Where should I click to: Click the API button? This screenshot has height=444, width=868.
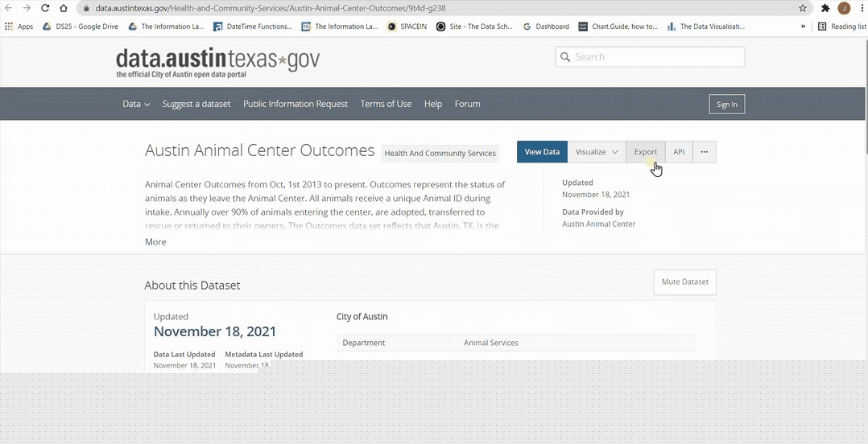pyautogui.click(x=679, y=152)
